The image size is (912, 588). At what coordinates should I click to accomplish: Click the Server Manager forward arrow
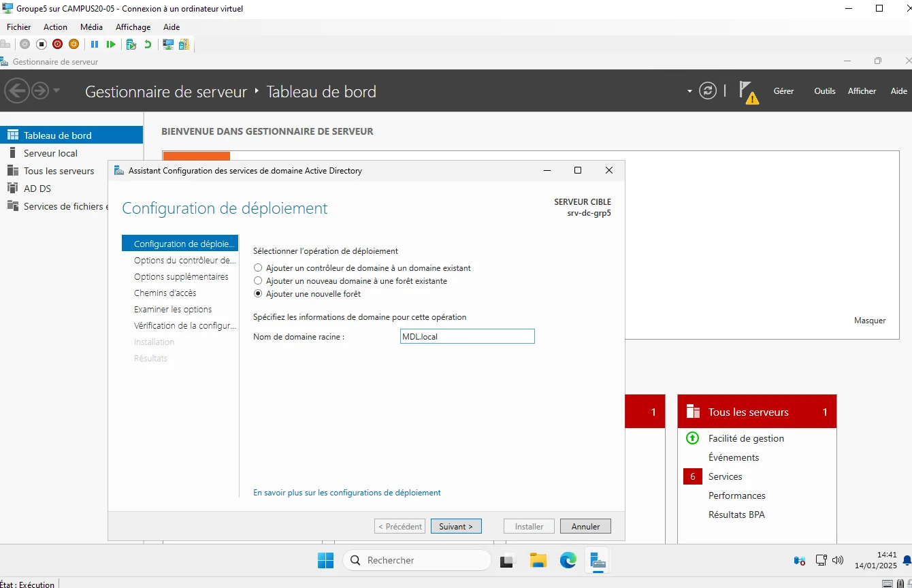pyautogui.click(x=40, y=91)
